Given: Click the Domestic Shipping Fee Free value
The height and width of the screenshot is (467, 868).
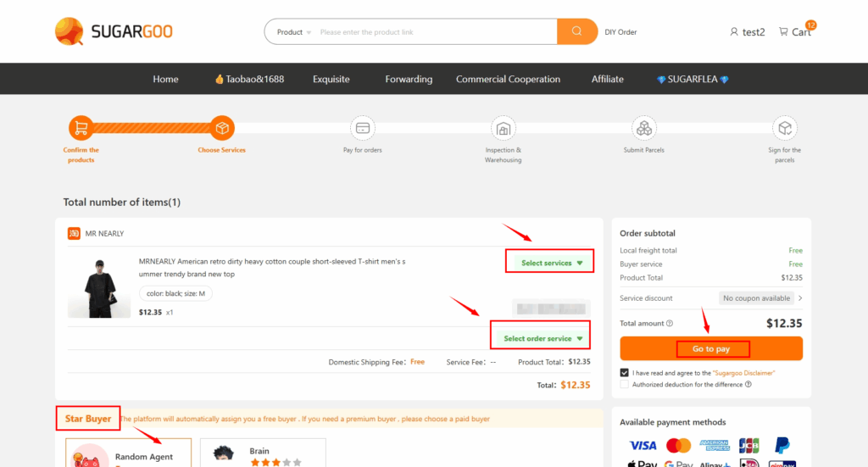Looking at the screenshot, I should [x=417, y=362].
